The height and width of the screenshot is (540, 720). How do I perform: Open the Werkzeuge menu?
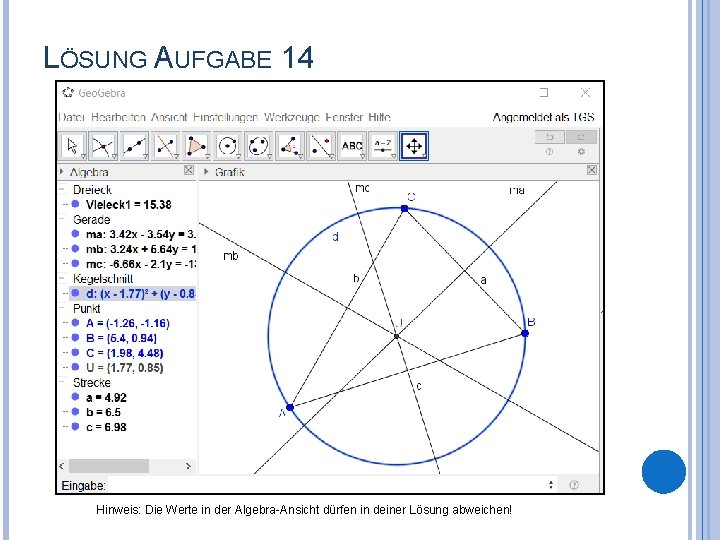click(292, 118)
